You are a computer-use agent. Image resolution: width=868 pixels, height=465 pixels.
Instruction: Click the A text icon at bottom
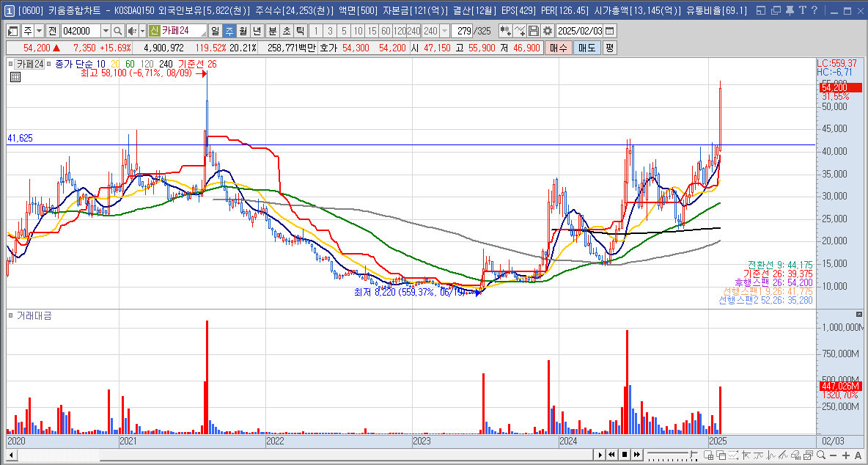tap(858, 455)
